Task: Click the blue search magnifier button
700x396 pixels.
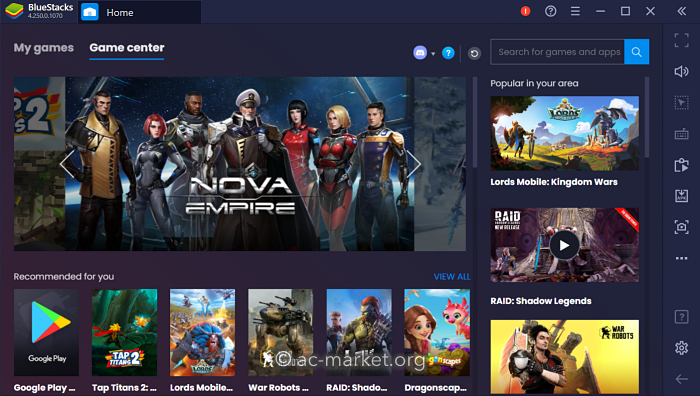Action: [637, 52]
